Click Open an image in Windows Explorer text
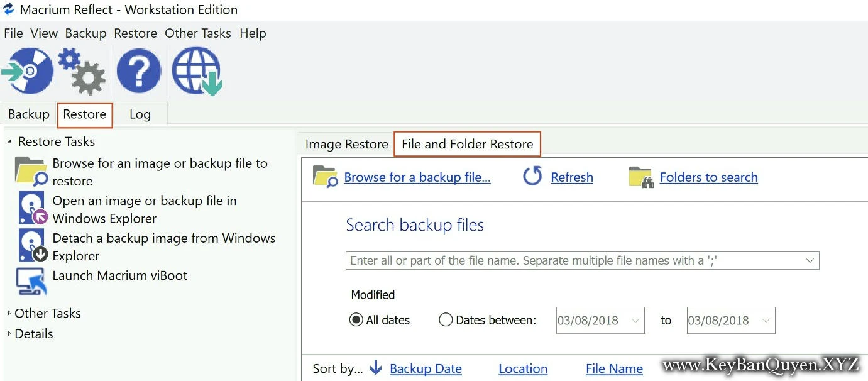The height and width of the screenshot is (381, 868). 145,209
